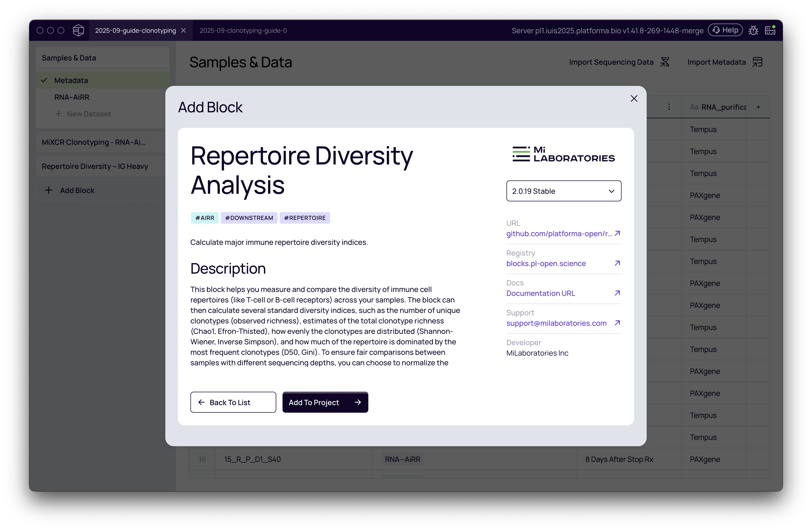Click the Import Metadata icon
This screenshot has width=812, height=530.
[x=757, y=62]
